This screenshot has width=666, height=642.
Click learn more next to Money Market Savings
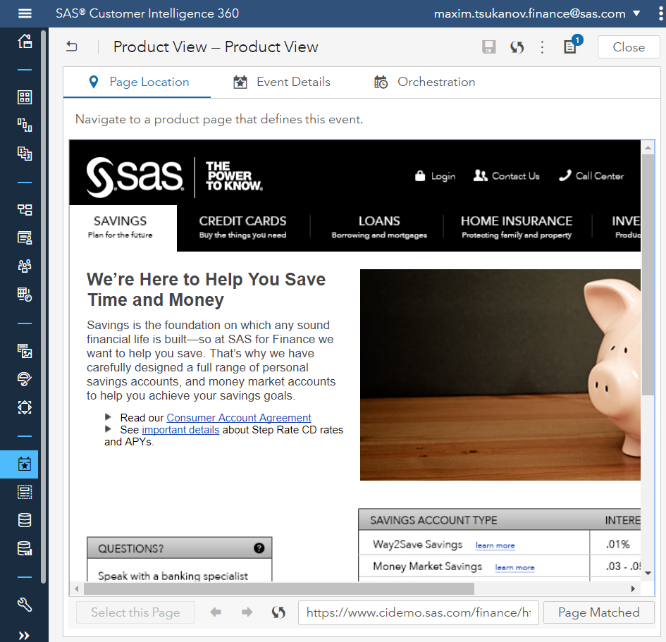[515, 568]
